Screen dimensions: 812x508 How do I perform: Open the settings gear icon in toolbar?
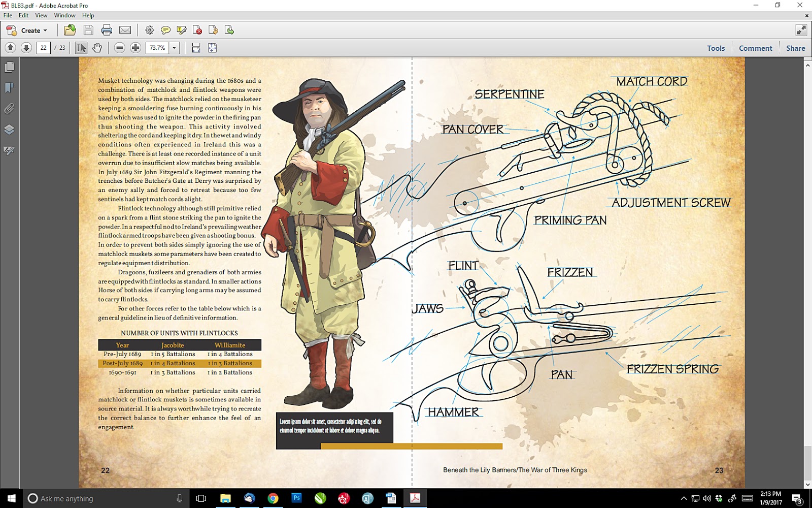point(150,30)
